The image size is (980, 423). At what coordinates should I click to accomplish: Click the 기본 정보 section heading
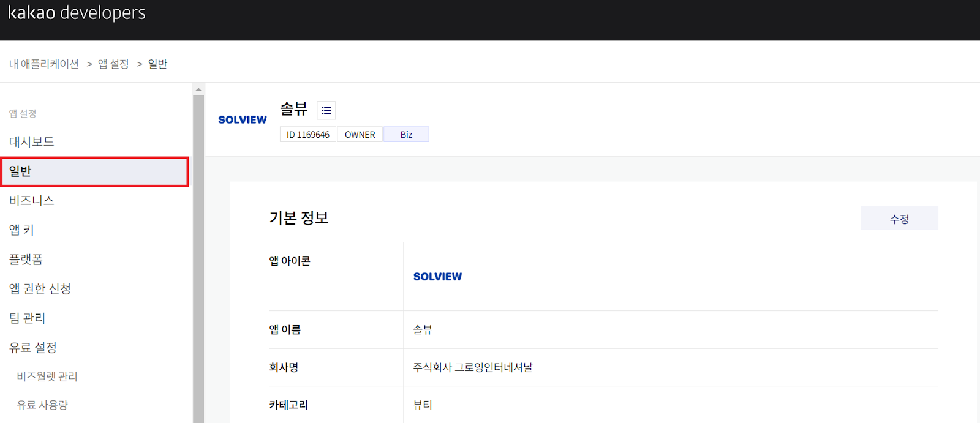coord(299,218)
